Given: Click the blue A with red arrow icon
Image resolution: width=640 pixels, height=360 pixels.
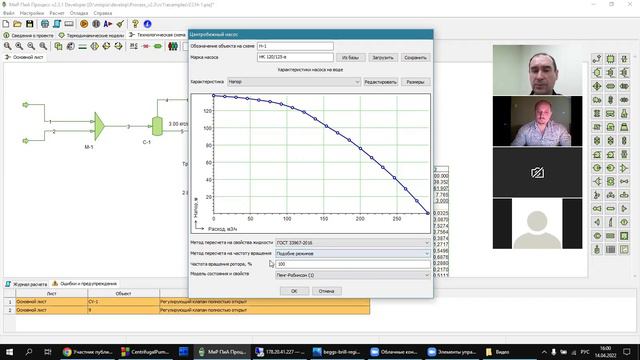Looking at the screenshot, I should pyautogui.click(x=108, y=24).
